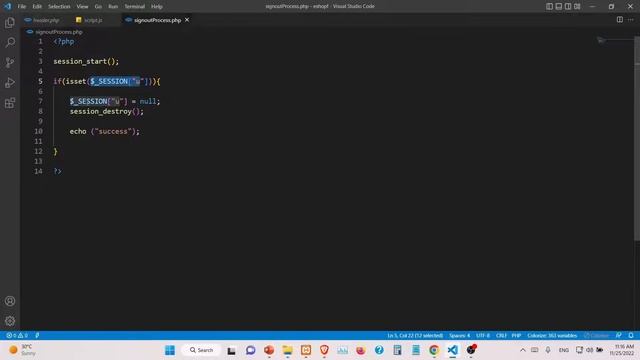This screenshot has height=360, width=640.
Task: Open Google Chrome from taskbar
Action: click(x=434, y=350)
